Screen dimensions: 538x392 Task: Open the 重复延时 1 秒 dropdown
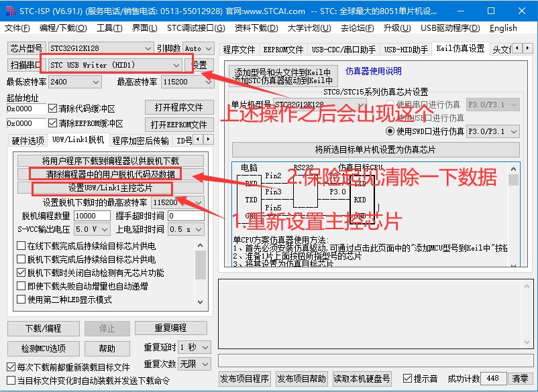click(x=195, y=348)
